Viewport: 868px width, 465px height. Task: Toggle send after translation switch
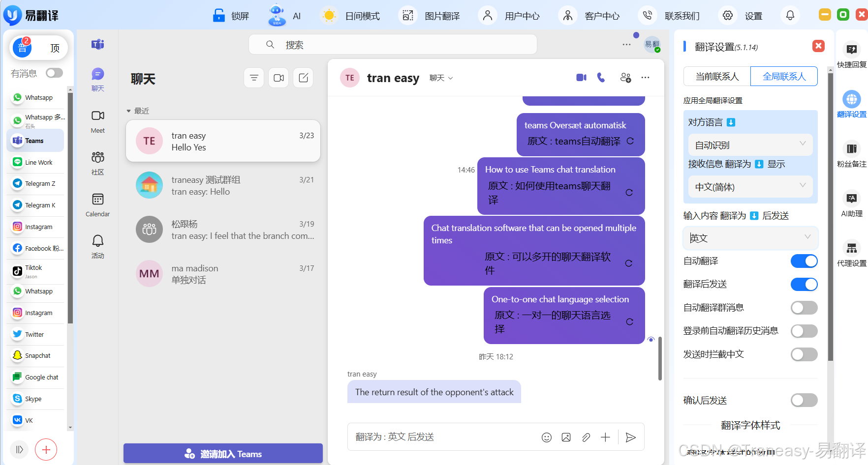coord(804,284)
